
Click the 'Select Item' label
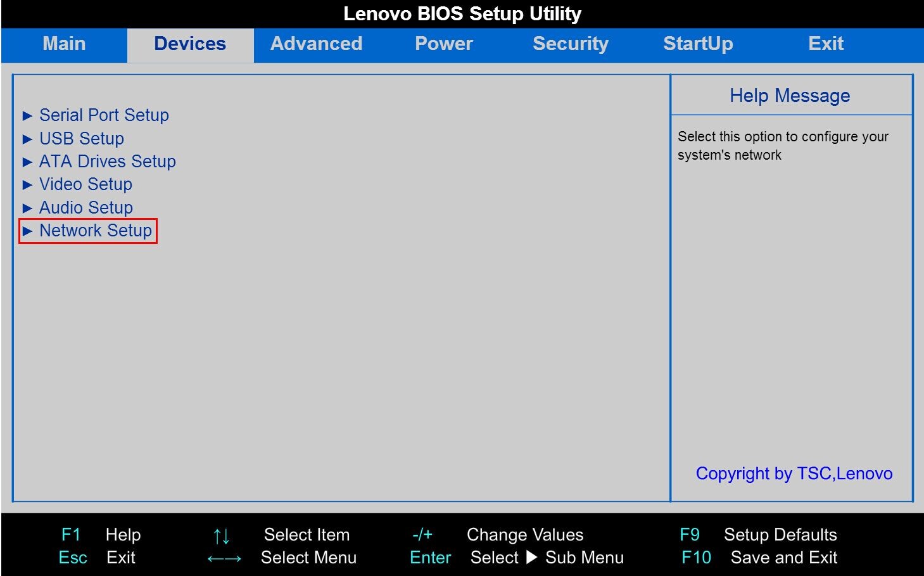click(307, 535)
